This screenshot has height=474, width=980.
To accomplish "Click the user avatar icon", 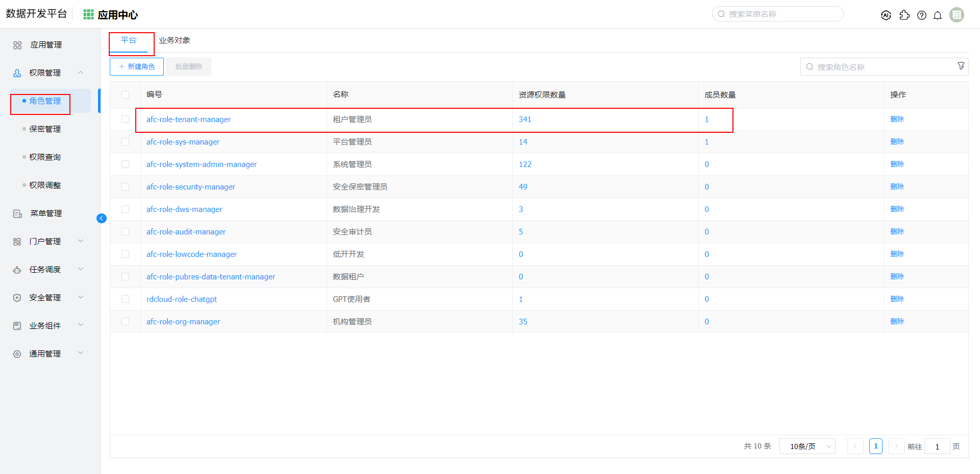I will (x=957, y=15).
